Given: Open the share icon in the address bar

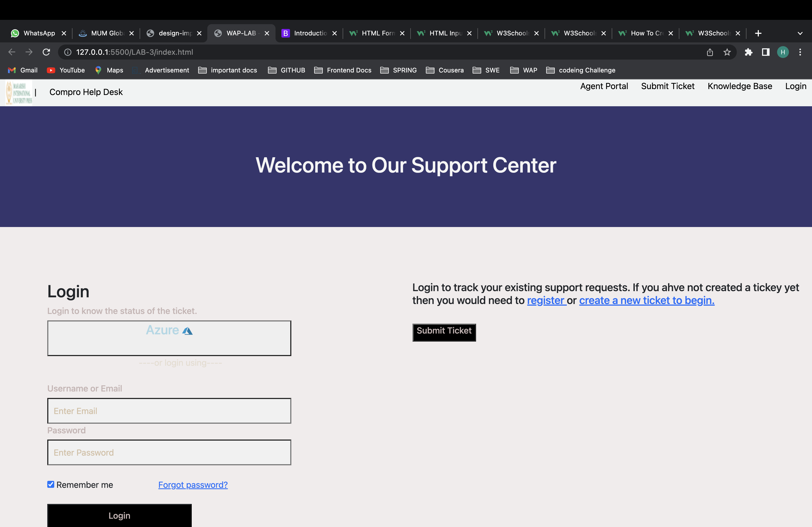Looking at the screenshot, I should click(710, 52).
